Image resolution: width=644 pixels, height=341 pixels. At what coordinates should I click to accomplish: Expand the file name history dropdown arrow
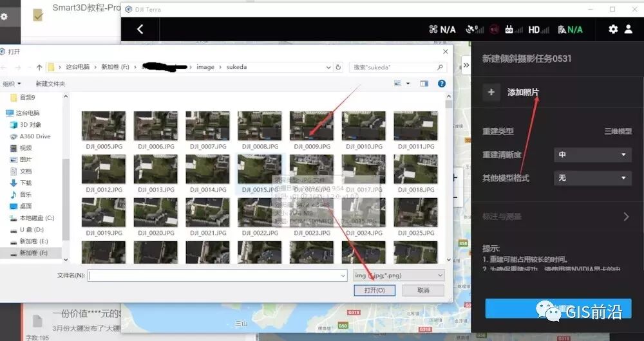pyautogui.click(x=343, y=276)
